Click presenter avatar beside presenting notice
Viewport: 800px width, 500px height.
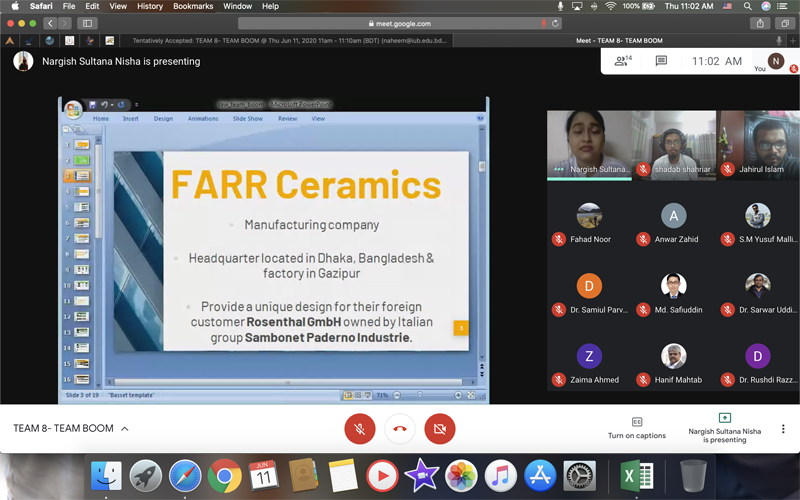click(23, 61)
